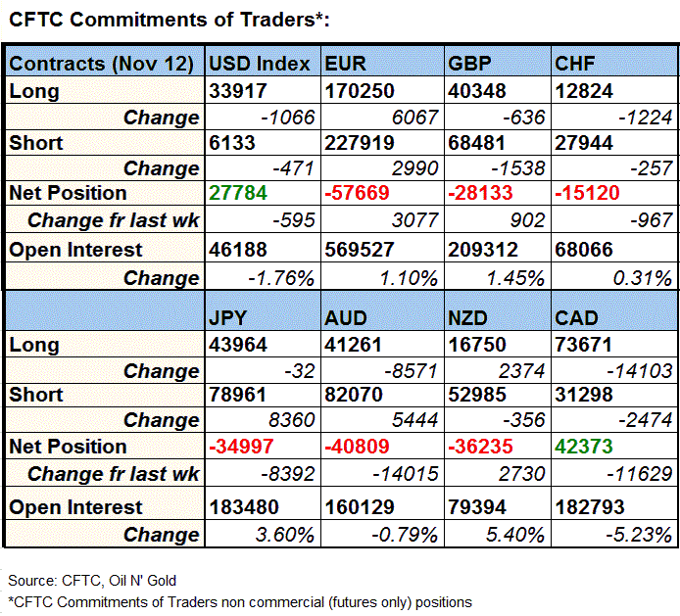Click the GBP column header

tap(468, 65)
